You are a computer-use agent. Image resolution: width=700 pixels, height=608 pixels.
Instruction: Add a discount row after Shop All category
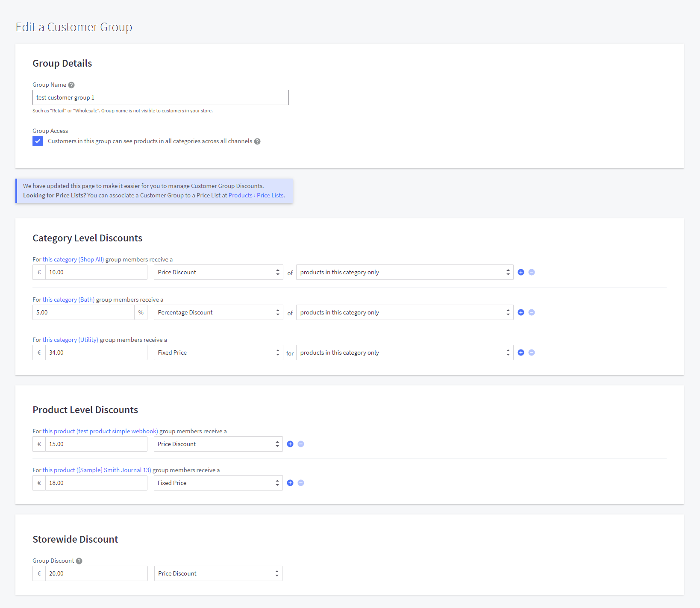point(521,272)
